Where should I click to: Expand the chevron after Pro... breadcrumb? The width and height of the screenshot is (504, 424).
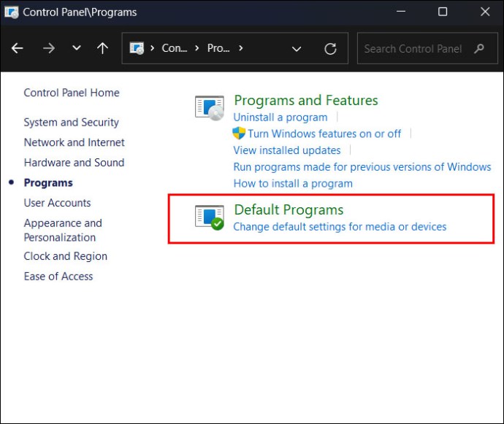coord(240,48)
